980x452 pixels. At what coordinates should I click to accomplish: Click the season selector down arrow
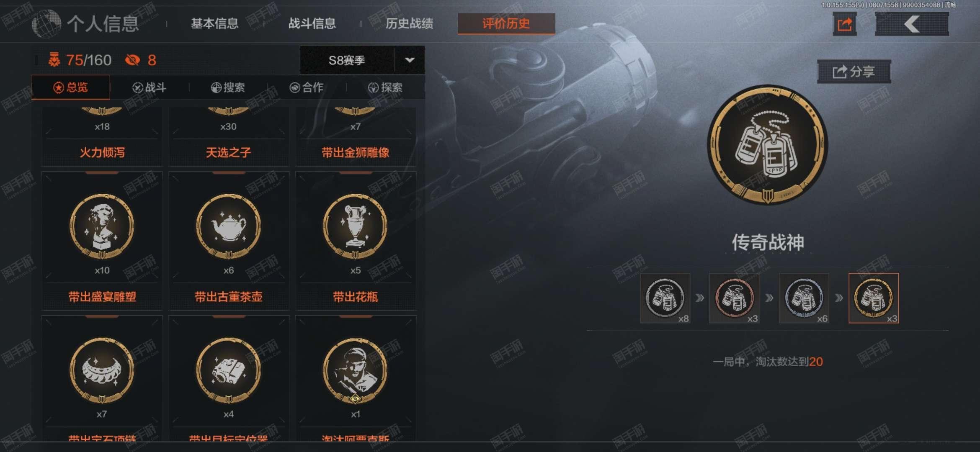(410, 60)
